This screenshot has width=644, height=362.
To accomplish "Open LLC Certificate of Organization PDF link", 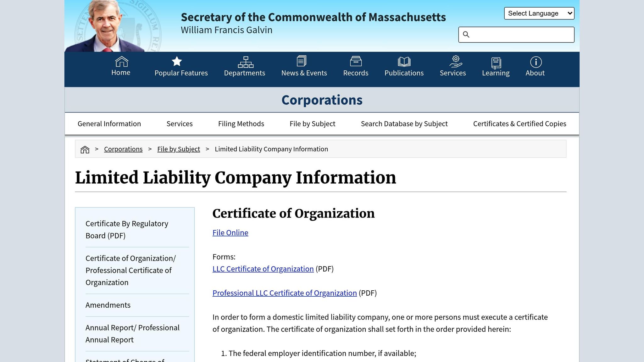I will [263, 269].
